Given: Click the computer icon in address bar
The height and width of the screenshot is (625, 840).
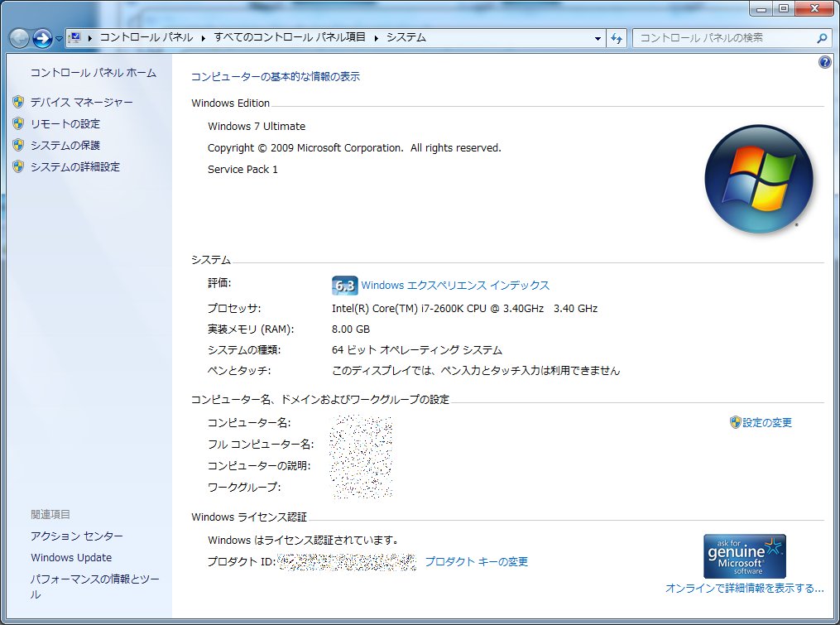Looking at the screenshot, I should pyautogui.click(x=75, y=37).
